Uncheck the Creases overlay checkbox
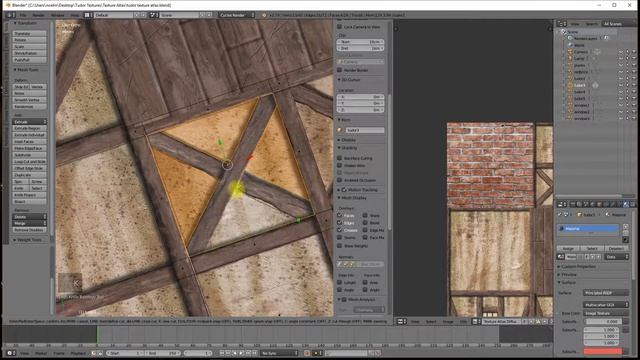The image size is (640, 360). coord(339,230)
